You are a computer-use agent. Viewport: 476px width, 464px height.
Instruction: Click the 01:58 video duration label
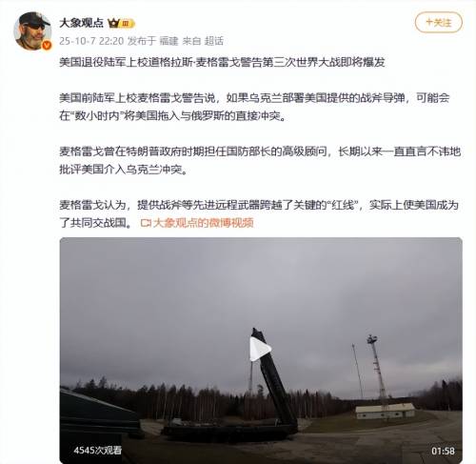(x=443, y=451)
